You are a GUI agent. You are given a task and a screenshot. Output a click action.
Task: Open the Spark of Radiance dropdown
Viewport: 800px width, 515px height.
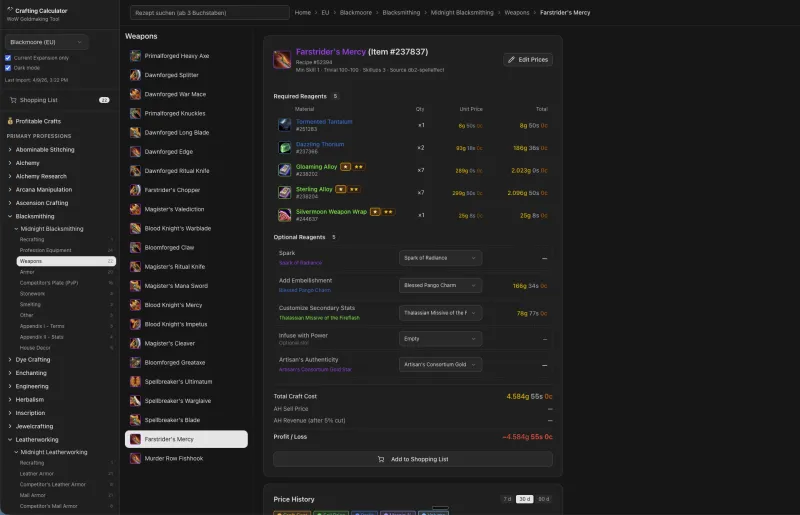coord(440,258)
